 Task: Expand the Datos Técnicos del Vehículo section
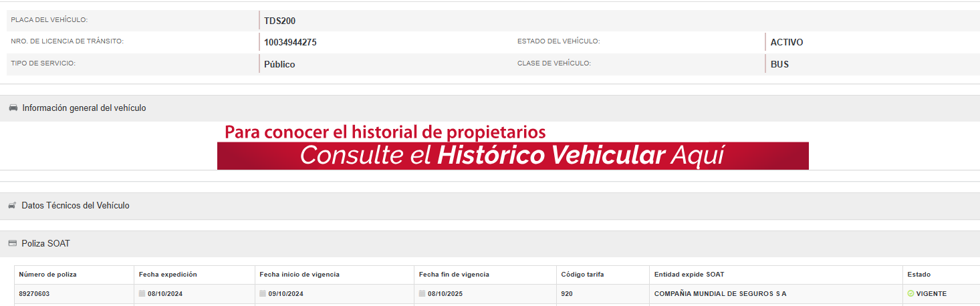(76, 206)
